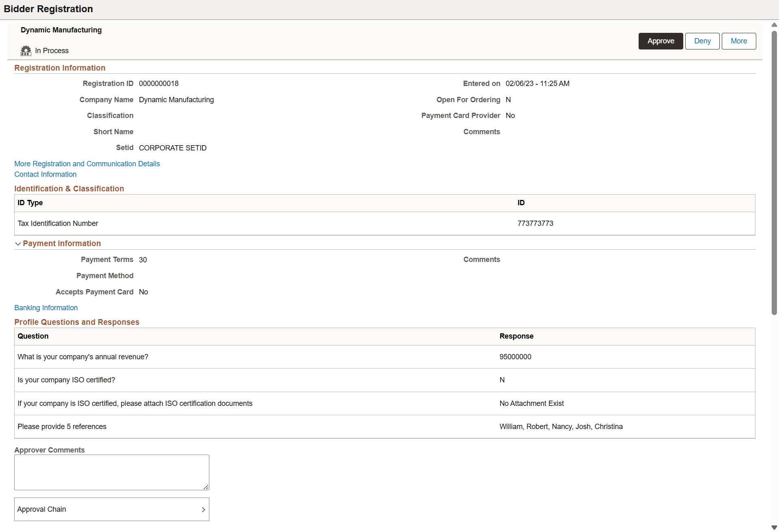Select the ISO certified response N
The image size is (779, 532).
pos(502,380)
